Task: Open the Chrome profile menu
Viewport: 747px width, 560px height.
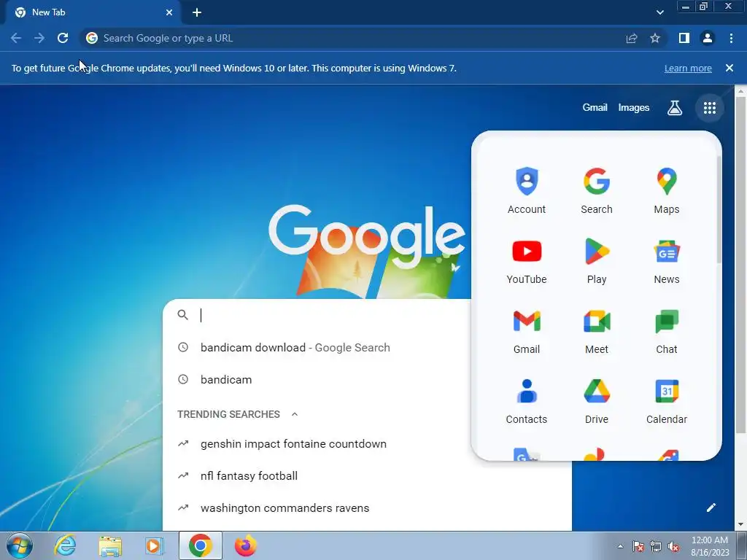Action: pos(708,38)
